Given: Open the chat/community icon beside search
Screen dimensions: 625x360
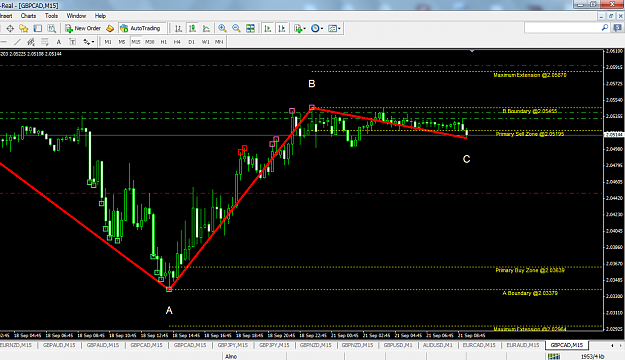Looking at the screenshot, I should pyautogui.click(x=618, y=28).
